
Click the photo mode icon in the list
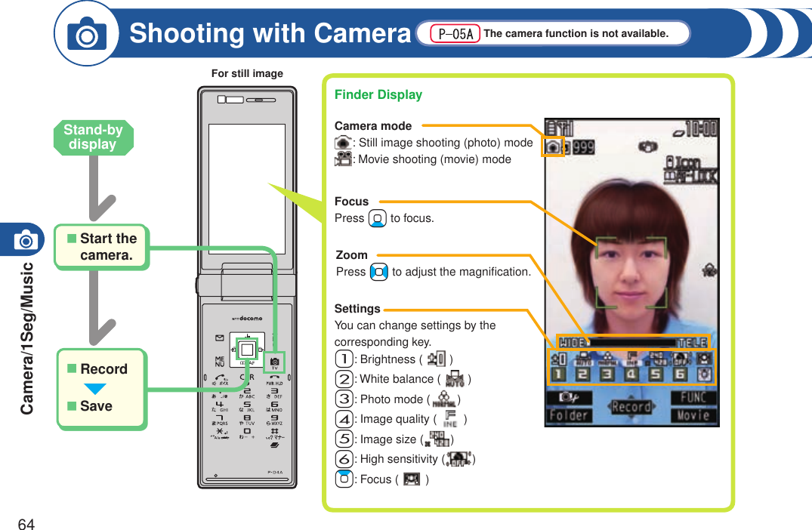(x=444, y=399)
